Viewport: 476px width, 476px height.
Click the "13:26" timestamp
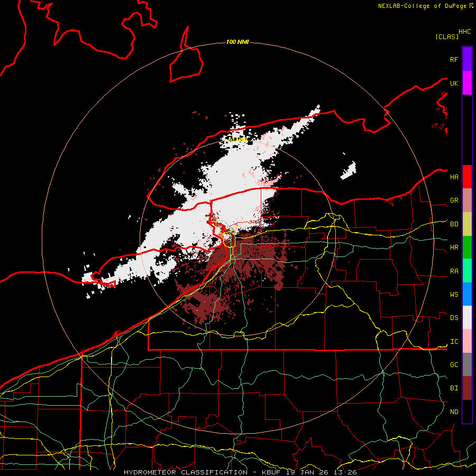(x=346, y=472)
